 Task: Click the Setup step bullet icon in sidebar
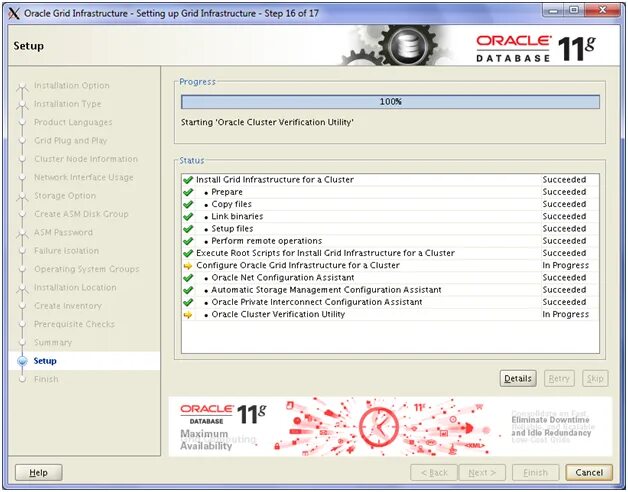tap(22, 361)
